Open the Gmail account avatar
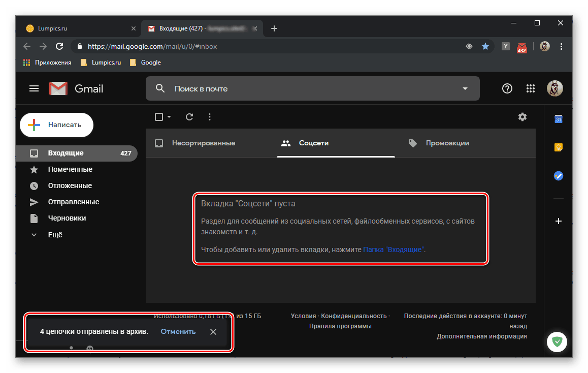Screen dimensions: 588x373 pos(554,88)
